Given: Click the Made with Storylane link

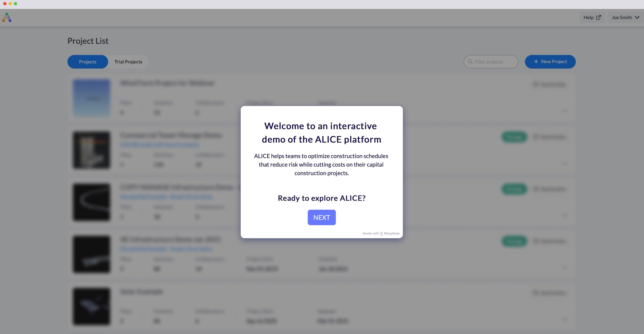Looking at the screenshot, I should [381, 233].
